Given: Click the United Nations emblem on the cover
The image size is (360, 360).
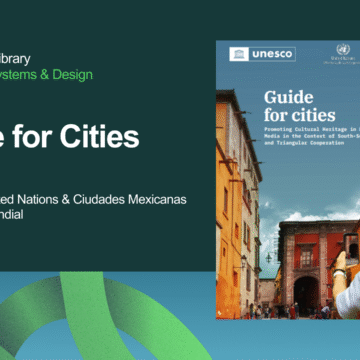Looking at the screenshot, I should [343, 50].
